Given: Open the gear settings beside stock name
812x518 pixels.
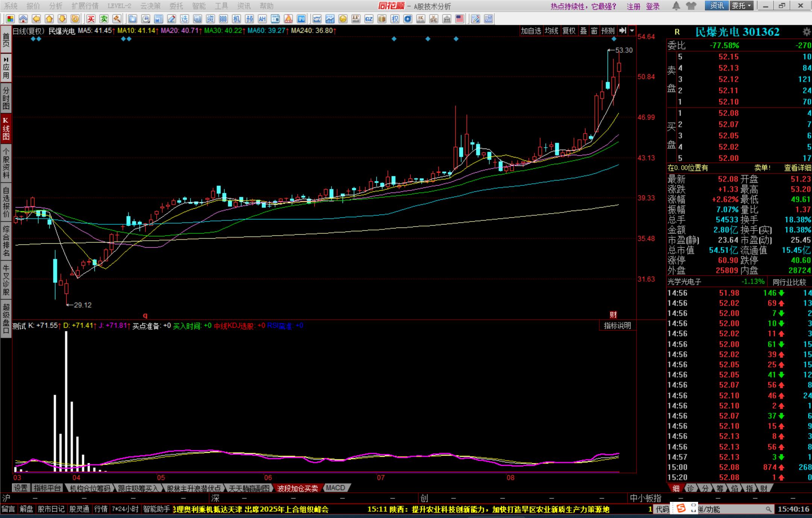Looking at the screenshot, I should point(806,32).
